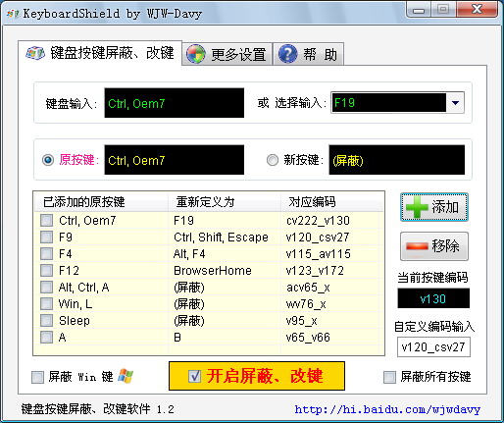The height and width of the screenshot is (423, 504).
Task: Click the 添加 button with green plus
Action: coord(434,207)
